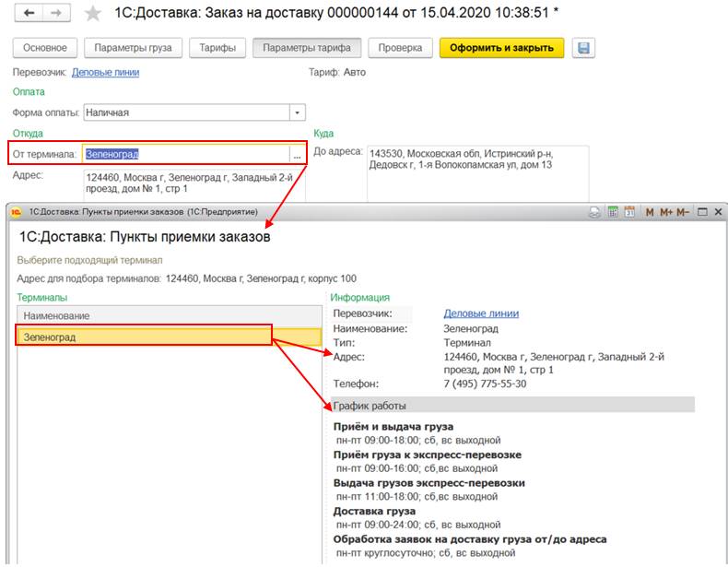Open Деловые линии link in Информация panel
Image resolution: width=728 pixels, height=567 pixels.
pyautogui.click(x=481, y=313)
